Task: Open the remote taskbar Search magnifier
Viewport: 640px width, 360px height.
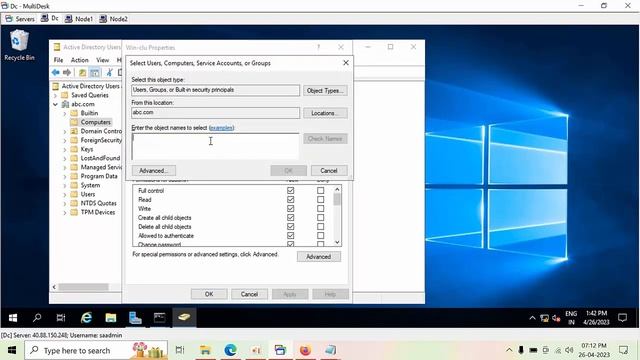Action: (37, 318)
